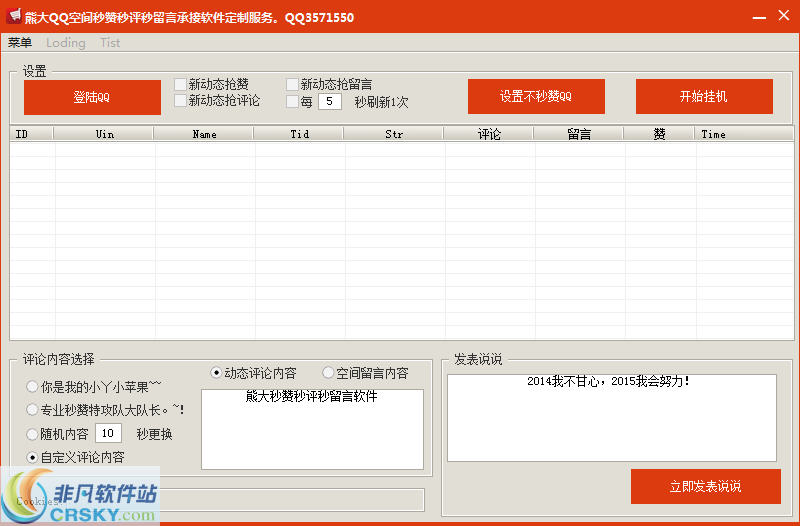This screenshot has width=800, height=526.
Task: Click the 设置不秒赞QQ button
Action: click(x=536, y=96)
